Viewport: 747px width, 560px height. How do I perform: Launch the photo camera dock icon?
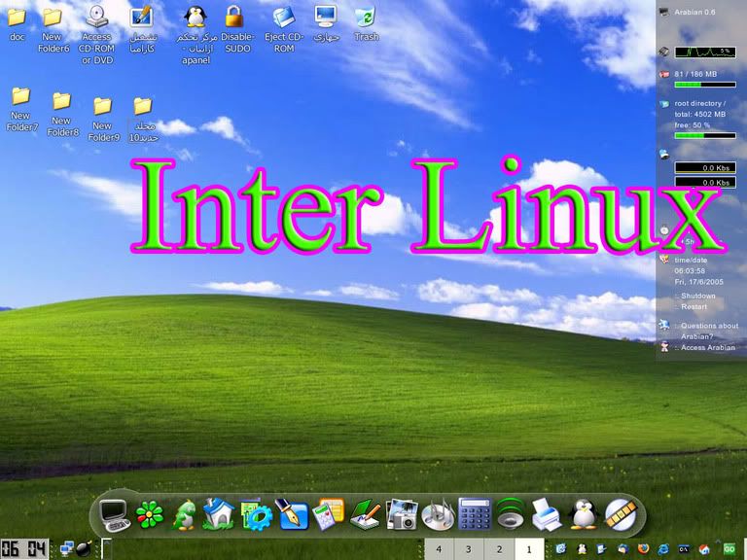[402, 514]
